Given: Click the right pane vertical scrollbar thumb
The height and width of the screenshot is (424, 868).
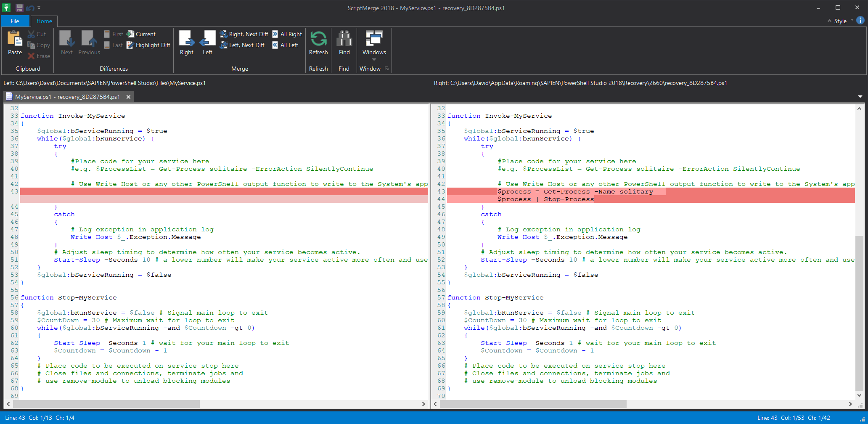Looking at the screenshot, I should 859,313.
